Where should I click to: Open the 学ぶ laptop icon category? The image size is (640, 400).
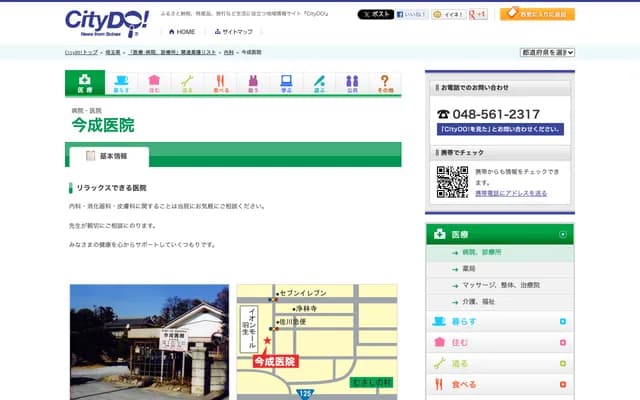tap(286, 83)
